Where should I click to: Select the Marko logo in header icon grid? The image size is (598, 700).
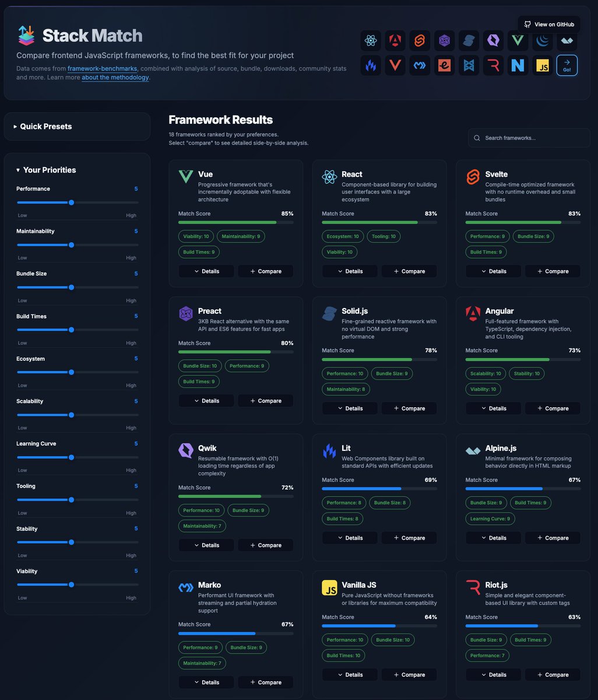pos(420,65)
